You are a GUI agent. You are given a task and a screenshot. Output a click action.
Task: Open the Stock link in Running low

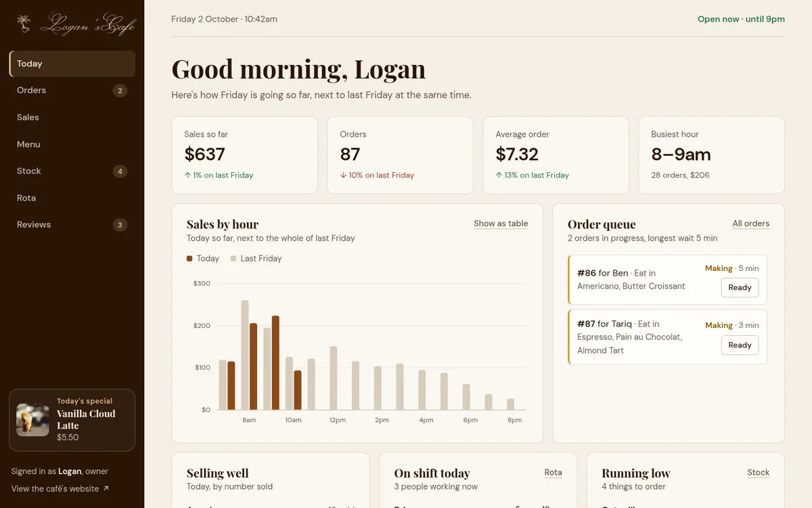tap(759, 472)
